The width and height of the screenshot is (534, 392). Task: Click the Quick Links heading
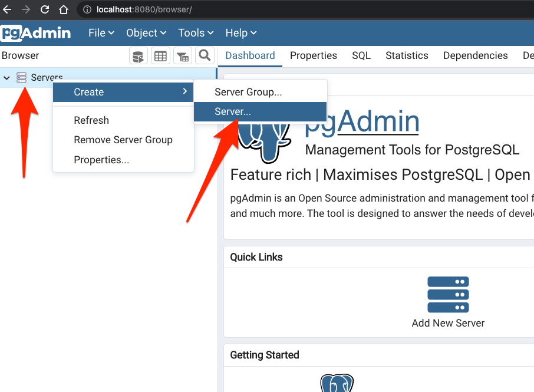256,257
